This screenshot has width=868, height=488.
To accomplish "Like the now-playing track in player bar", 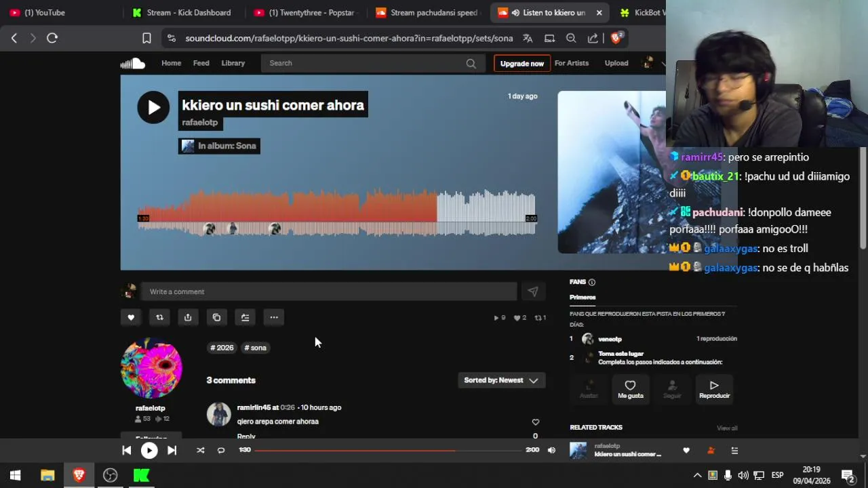I will point(686,450).
